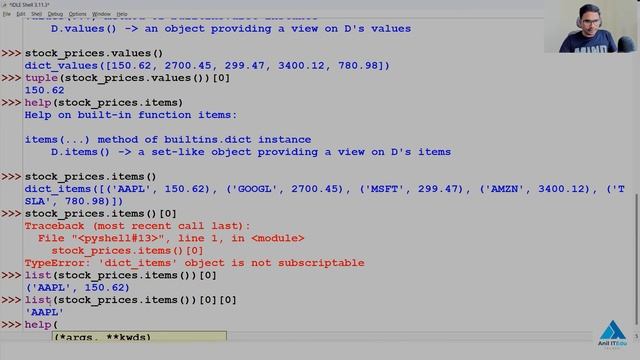This screenshot has height=360, width=640.
Task: Click the red stock_prices.items()[0] echo line
Action: [x=127, y=251]
